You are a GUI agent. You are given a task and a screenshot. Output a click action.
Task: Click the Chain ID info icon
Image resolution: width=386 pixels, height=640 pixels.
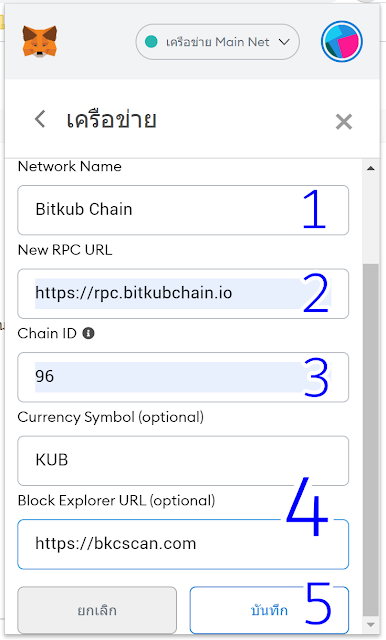[89, 333]
